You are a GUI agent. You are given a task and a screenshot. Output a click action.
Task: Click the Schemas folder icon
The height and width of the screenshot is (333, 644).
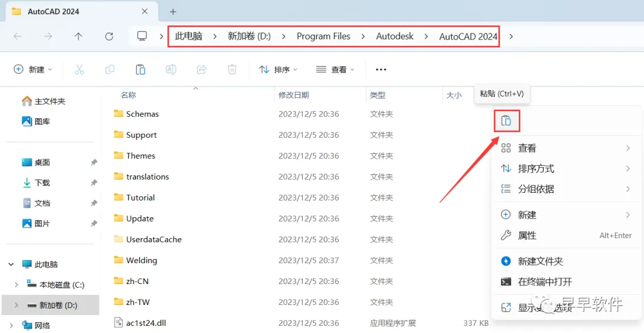pyautogui.click(x=119, y=114)
